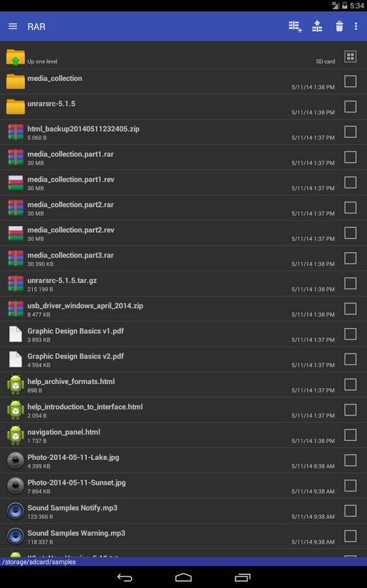Screen dimensions: 367x588
Task: Open the hamburger navigation menu
Action: (x=13, y=26)
